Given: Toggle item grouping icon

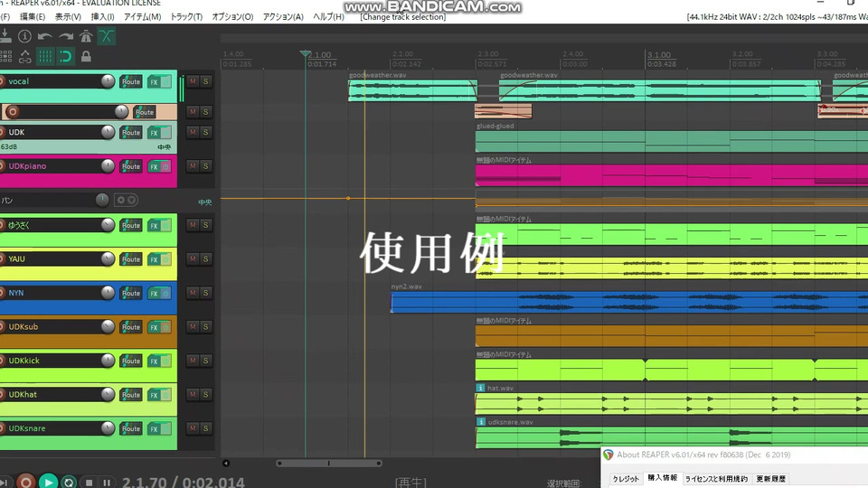Looking at the screenshot, I should [x=6, y=56].
